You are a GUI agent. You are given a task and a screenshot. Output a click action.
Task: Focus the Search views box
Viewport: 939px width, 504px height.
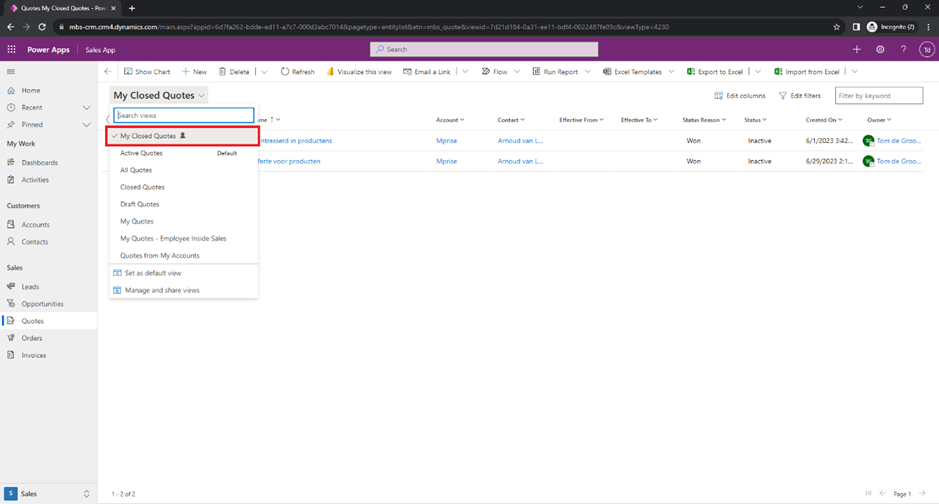184,115
